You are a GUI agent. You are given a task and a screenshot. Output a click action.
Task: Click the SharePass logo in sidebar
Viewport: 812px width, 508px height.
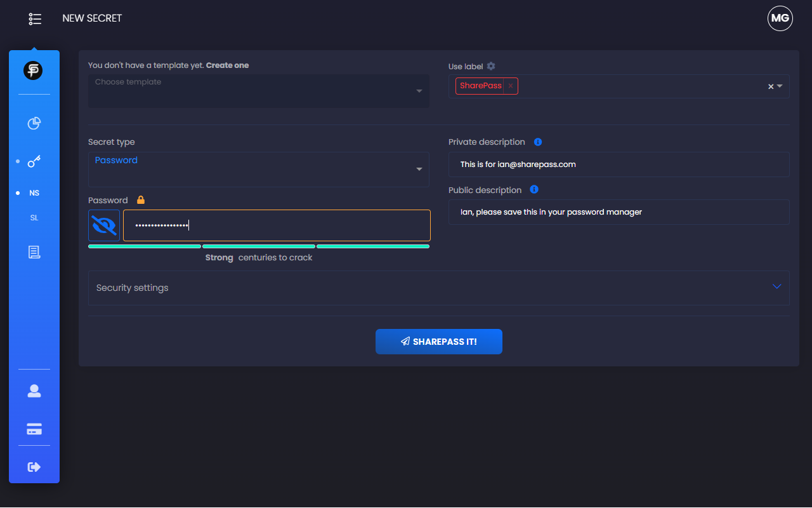point(33,70)
